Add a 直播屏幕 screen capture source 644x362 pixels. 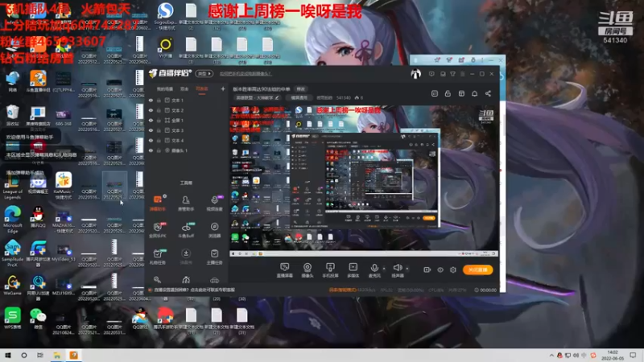tap(285, 270)
